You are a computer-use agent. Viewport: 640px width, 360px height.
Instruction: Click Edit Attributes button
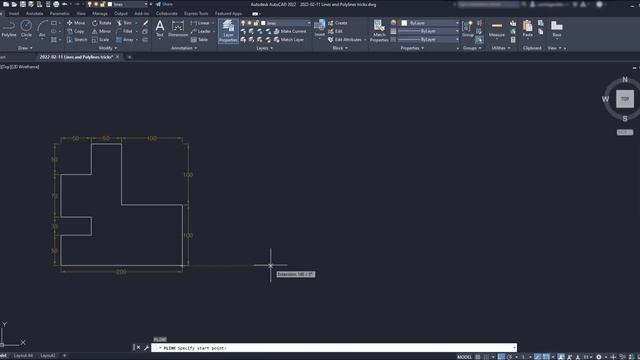[345, 40]
